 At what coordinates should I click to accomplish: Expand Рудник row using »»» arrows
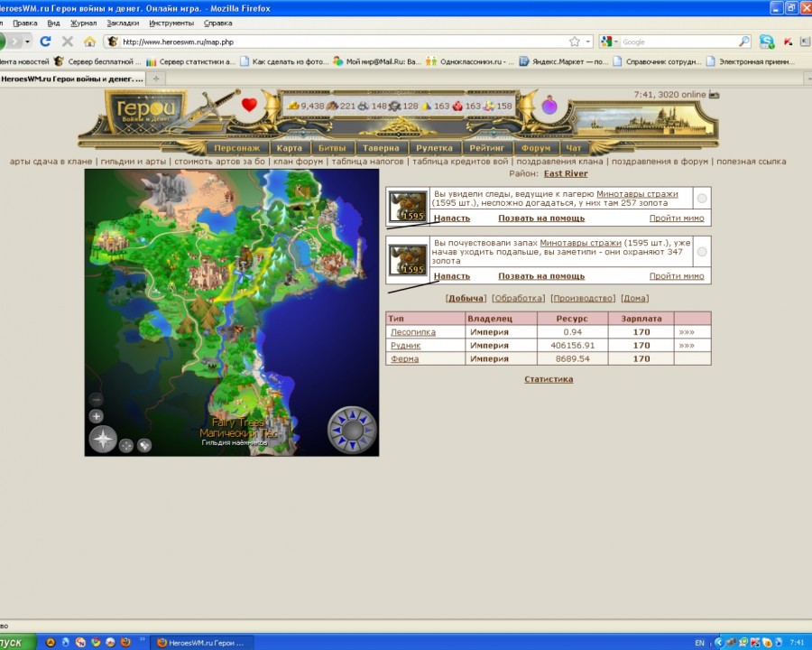pyautogui.click(x=687, y=346)
